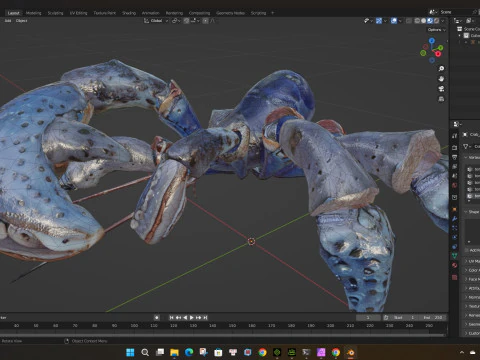Open the Modifiers properties tab (wrench)

pos(455,219)
